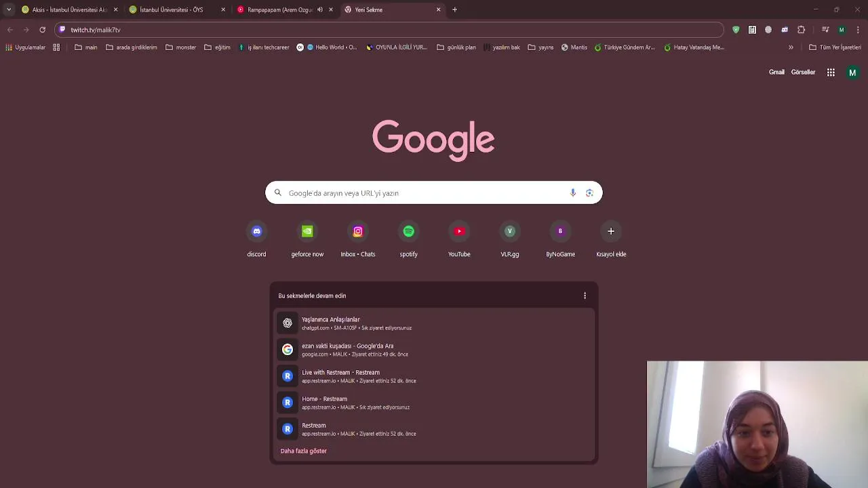Click the Twitch site icon in address bar
868x488 pixels.
pyautogui.click(x=62, y=30)
